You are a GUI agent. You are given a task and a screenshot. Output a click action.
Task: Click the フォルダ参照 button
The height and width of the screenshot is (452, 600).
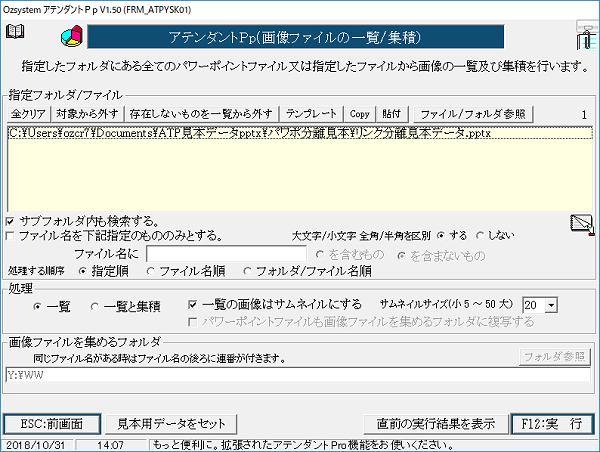click(554, 356)
